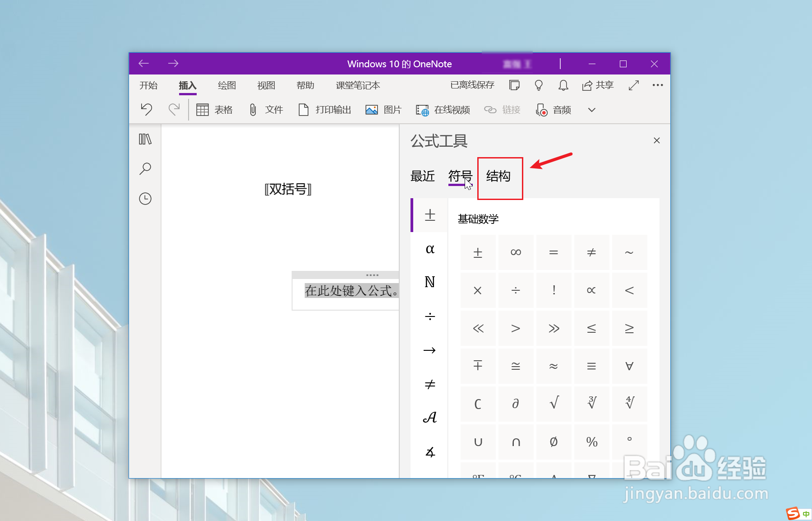The image size is (812, 521).
Task: Close the 公式工具 panel
Action: 657,140
